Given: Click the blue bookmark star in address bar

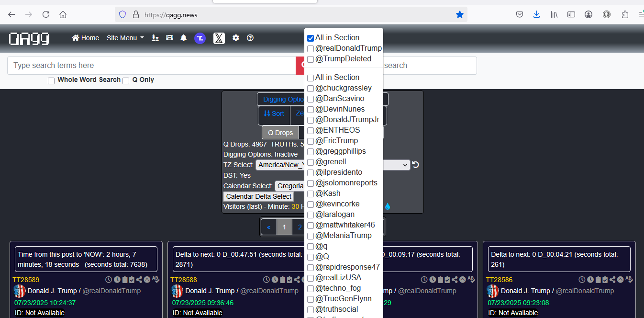Looking at the screenshot, I should 460,15.
